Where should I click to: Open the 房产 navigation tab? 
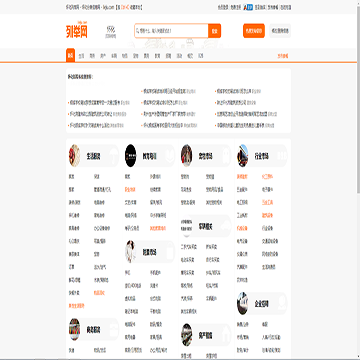tap(103, 56)
